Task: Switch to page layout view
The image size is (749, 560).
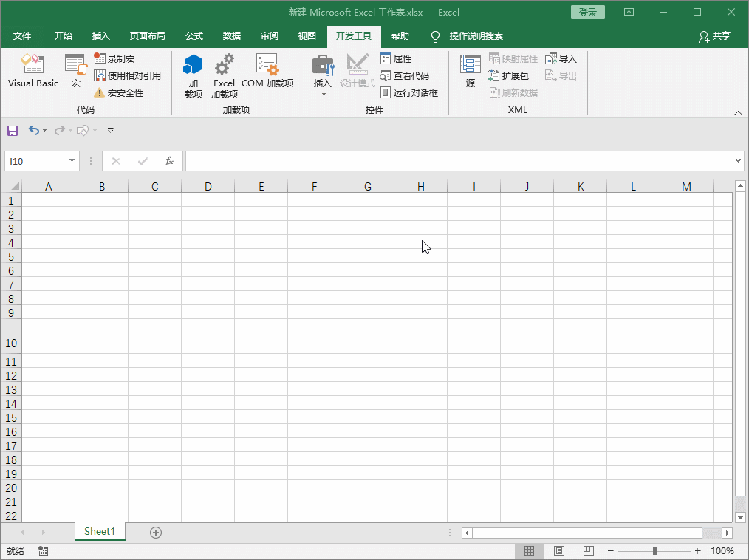Action: click(x=559, y=551)
